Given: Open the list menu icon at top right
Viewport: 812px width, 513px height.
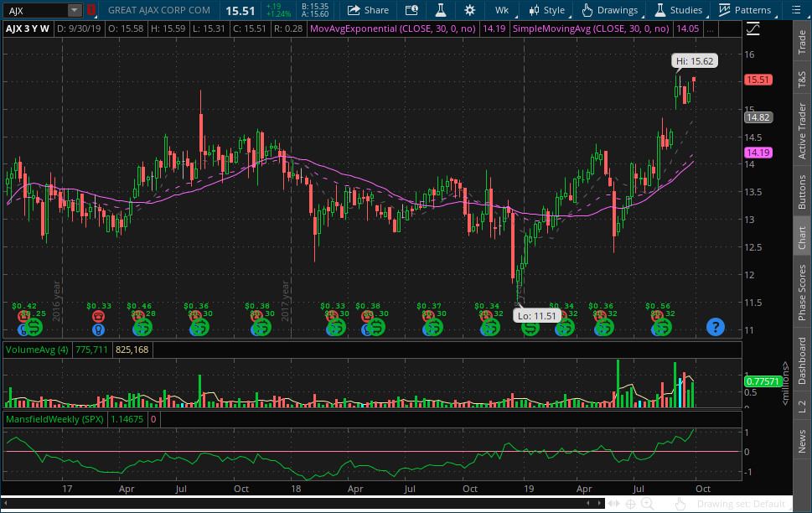Looking at the screenshot, I should [796, 10].
